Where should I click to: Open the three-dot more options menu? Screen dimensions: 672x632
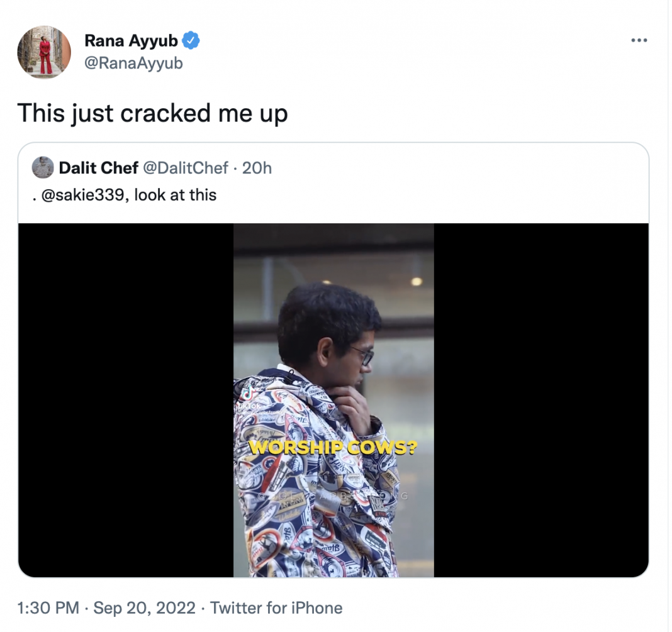pyautogui.click(x=639, y=40)
